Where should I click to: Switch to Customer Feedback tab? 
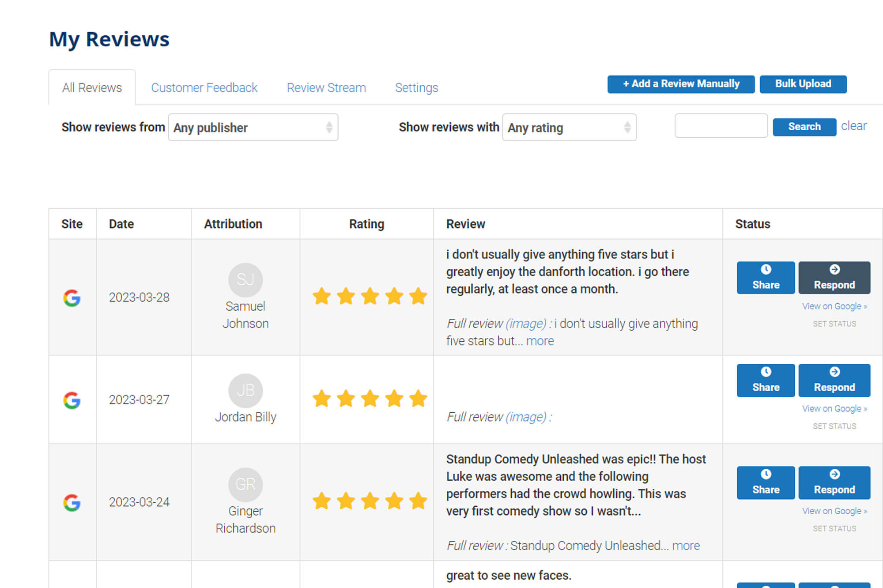point(204,87)
